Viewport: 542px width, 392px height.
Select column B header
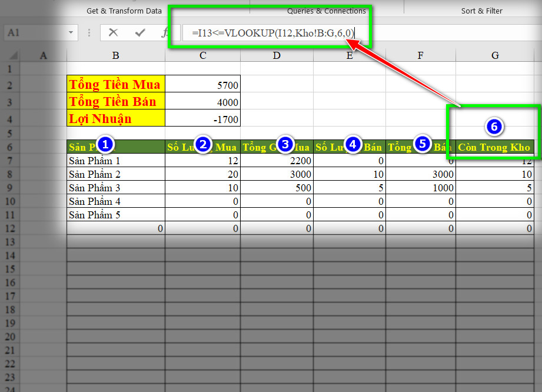tap(116, 55)
